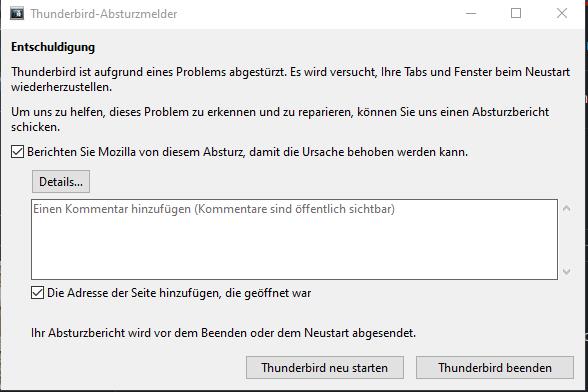The height and width of the screenshot is (392, 588).
Task: Click the 'Die Adresse der Seite hinzufügen, die geöffnet war' label
Action: [179, 293]
